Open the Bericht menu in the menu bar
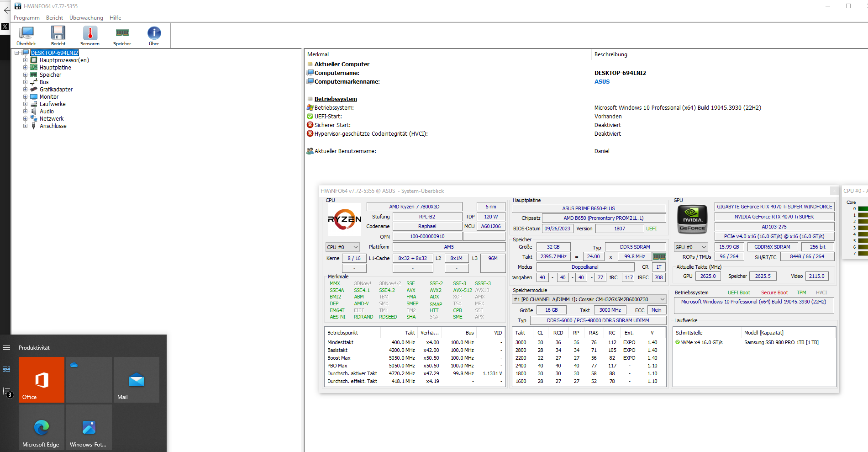Image resolution: width=868 pixels, height=452 pixels. coord(54,18)
